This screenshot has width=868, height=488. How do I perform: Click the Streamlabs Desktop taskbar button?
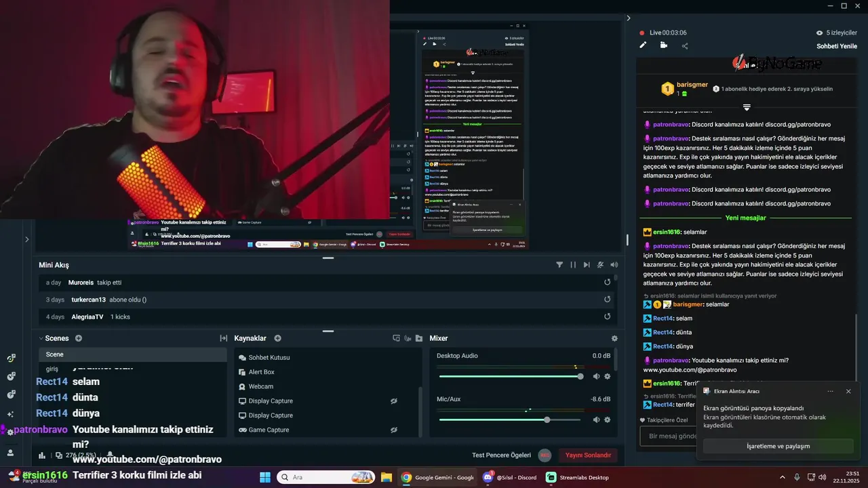[x=578, y=477]
